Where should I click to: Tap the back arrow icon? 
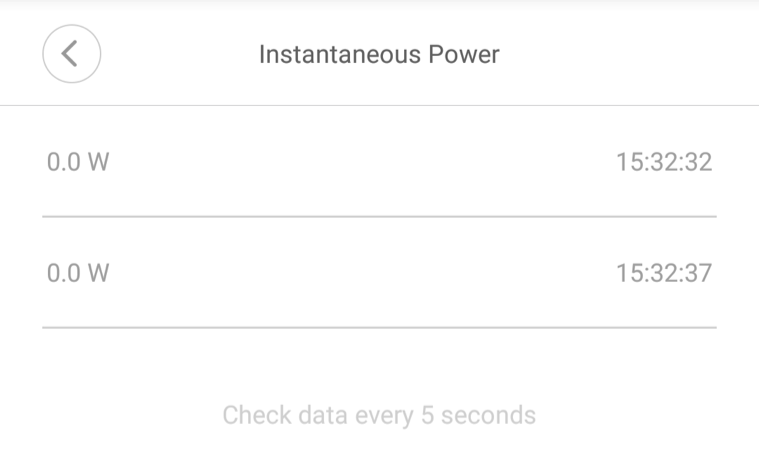tap(71, 54)
